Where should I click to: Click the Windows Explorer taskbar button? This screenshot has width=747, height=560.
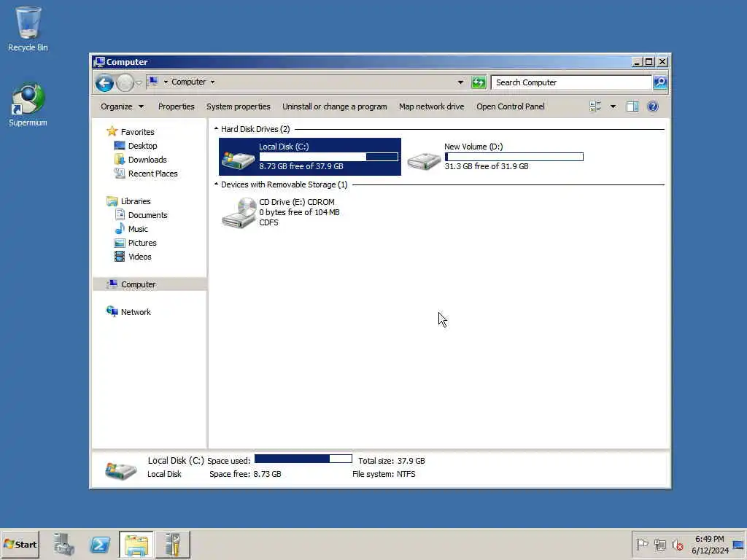point(136,544)
